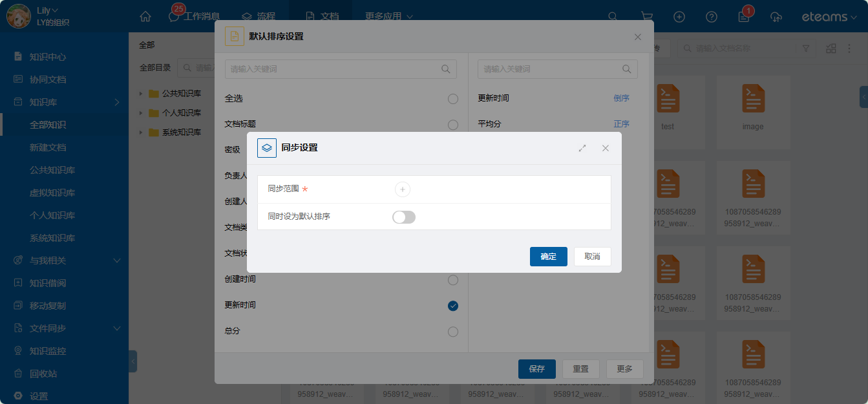868x404 pixels.
Task: Uncheck the 更新时间 option
Action: pos(453,306)
